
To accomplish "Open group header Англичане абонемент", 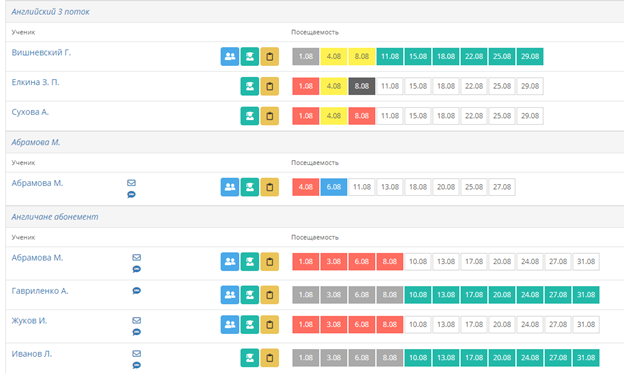I will point(55,217).
